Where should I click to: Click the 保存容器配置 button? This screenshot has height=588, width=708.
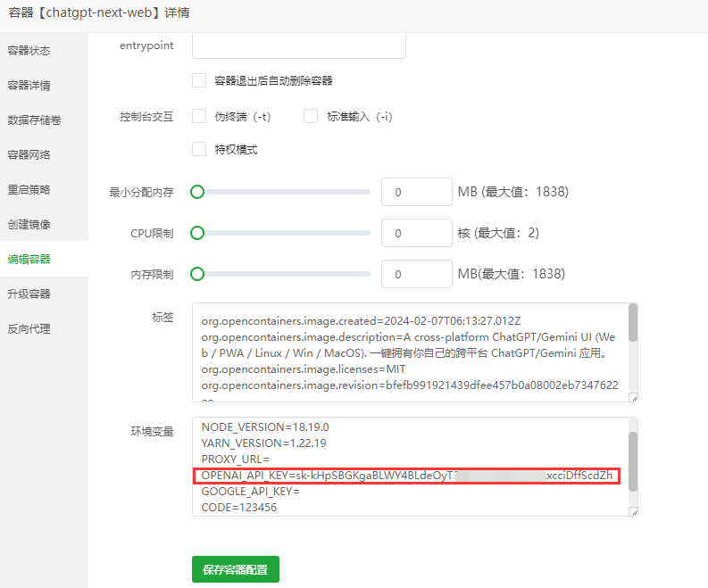tap(235, 569)
